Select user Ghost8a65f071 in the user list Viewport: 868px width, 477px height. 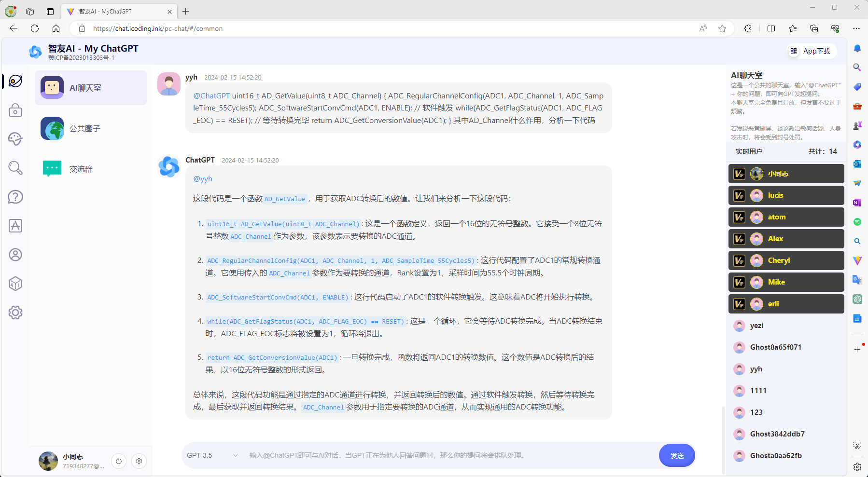(786, 347)
